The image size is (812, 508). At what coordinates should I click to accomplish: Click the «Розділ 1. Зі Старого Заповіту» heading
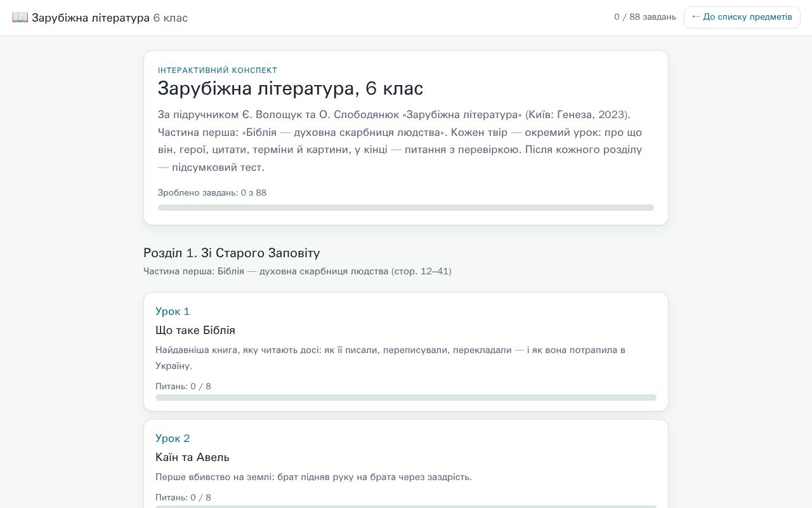[232, 253]
